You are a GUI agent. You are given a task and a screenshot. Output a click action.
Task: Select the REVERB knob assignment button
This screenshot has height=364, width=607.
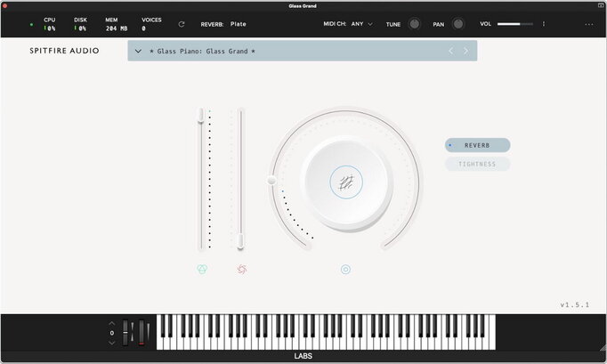(x=477, y=145)
